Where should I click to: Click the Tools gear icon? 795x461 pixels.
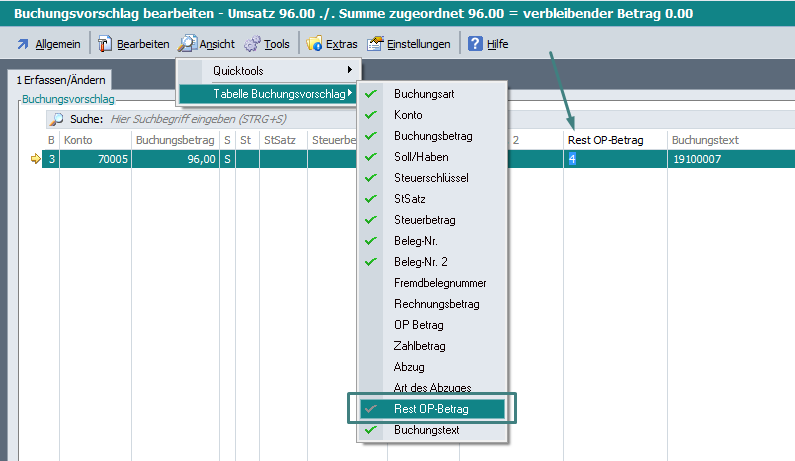[252, 44]
